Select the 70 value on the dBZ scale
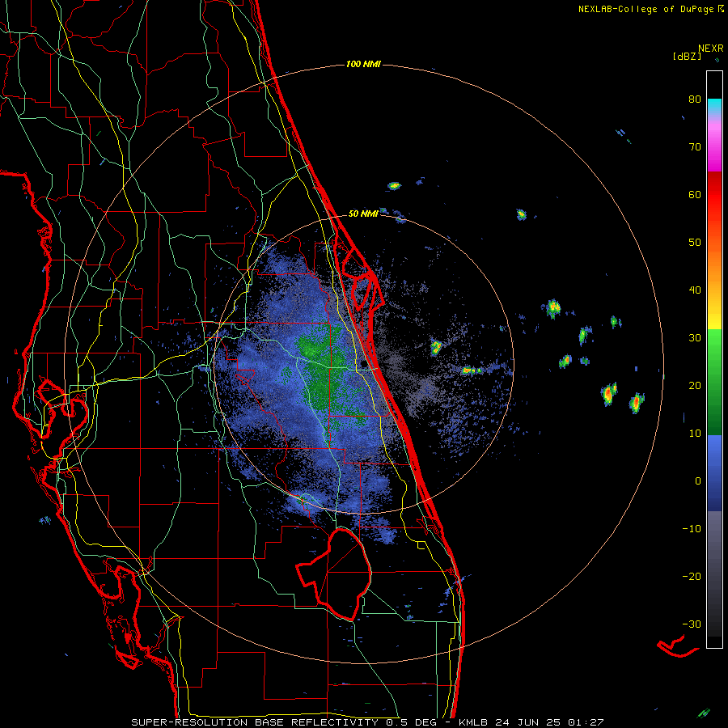The height and width of the screenshot is (728, 728). click(x=695, y=147)
